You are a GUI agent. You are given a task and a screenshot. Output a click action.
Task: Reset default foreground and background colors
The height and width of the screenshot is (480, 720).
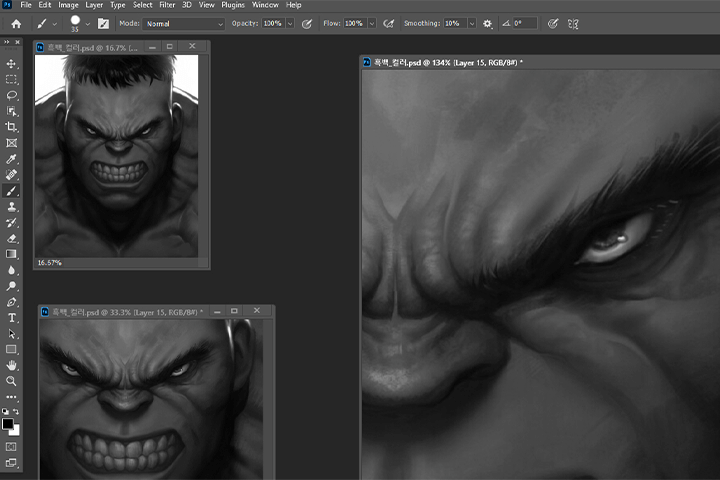[x=6, y=412]
